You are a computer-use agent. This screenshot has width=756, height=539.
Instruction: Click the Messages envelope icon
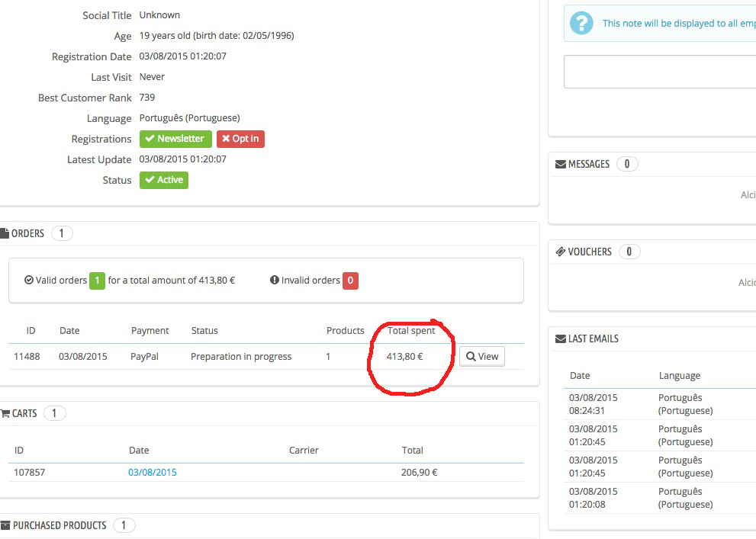click(560, 164)
